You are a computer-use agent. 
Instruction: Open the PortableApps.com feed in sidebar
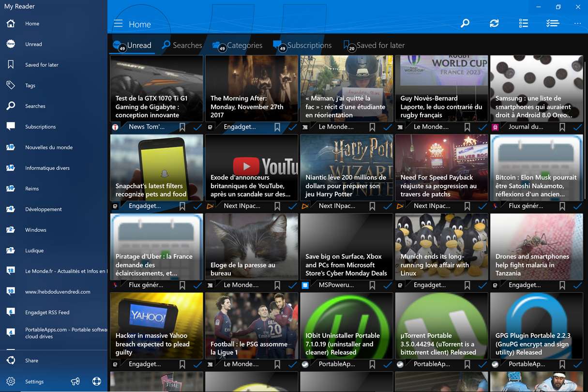point(54,333)
